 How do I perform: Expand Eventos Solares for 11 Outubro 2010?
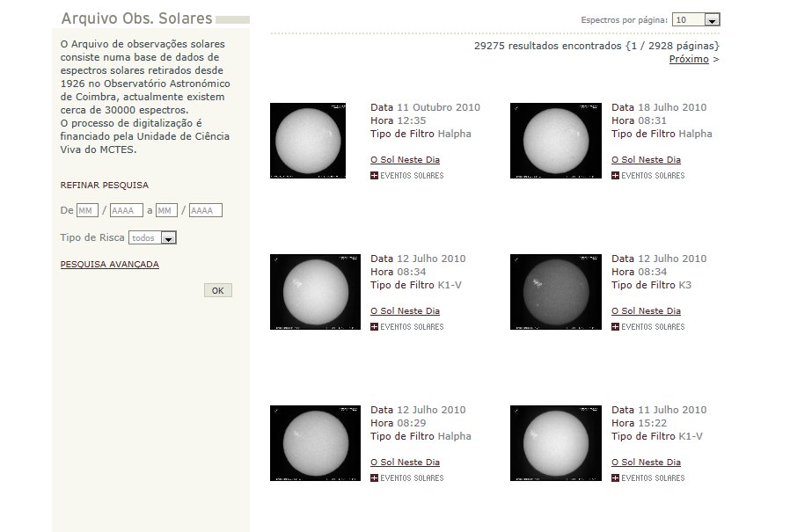(x=406, y=176)
